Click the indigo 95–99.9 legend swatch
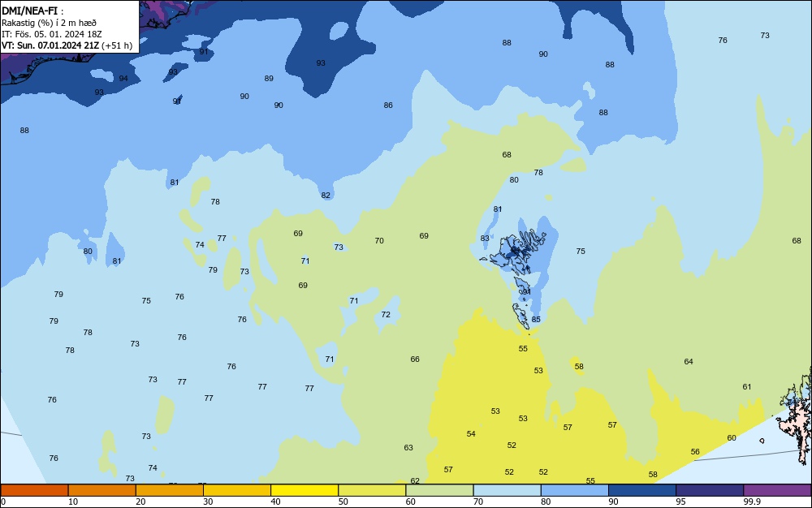This screenshot has height=508, width=812. pos(710,490)
